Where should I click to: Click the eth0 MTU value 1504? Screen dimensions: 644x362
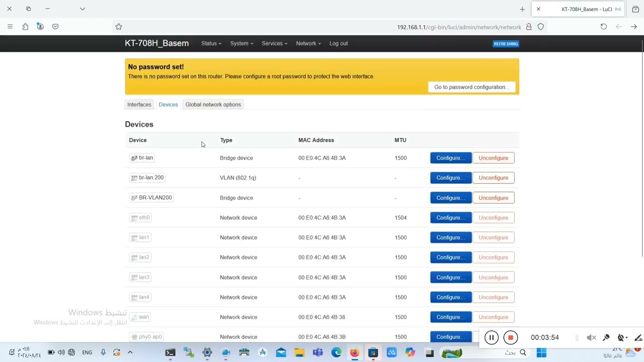click(x=400, y=218)
